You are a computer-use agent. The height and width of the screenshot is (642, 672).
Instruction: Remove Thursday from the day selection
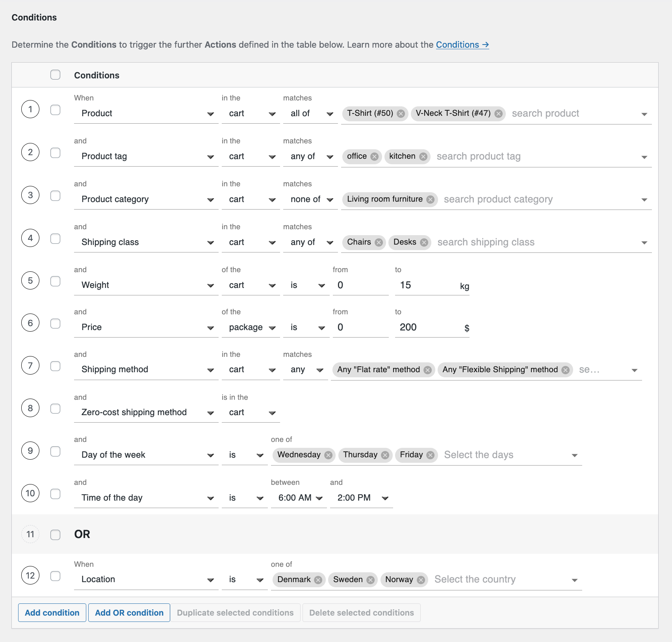(x=385, y=455)
